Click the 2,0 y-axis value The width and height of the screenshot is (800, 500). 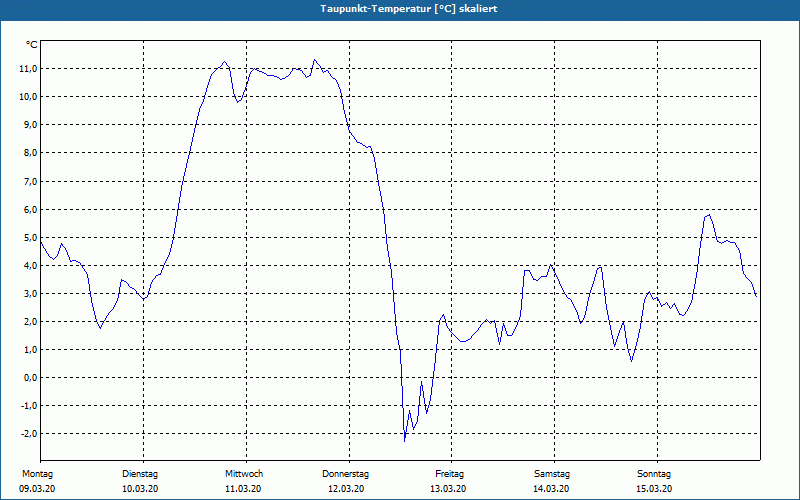pyautogui.click(x=30, y=322)
